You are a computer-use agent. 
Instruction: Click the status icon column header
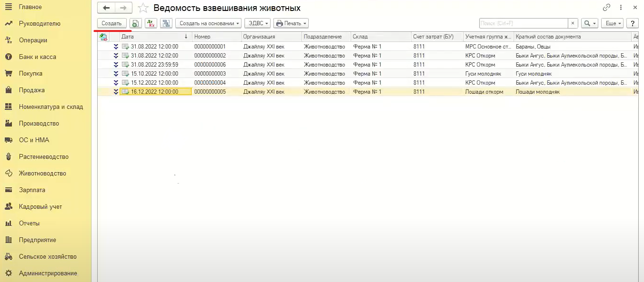pyautogui.click(x=103, y=37)
